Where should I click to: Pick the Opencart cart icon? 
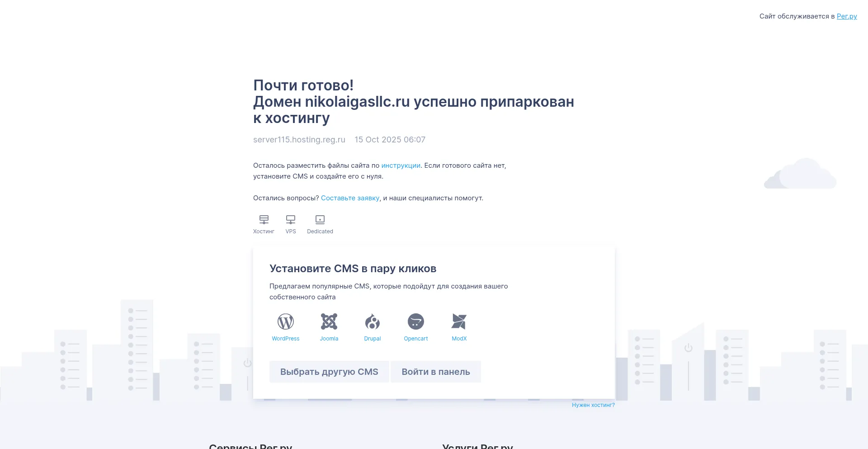[x=415, y=322]
